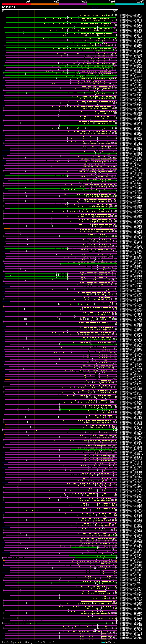The height and width of the screenshot is (644, 146).
Task: Select the UniRef100_B9NAX9 row label
Action: [x=131, y=155]
